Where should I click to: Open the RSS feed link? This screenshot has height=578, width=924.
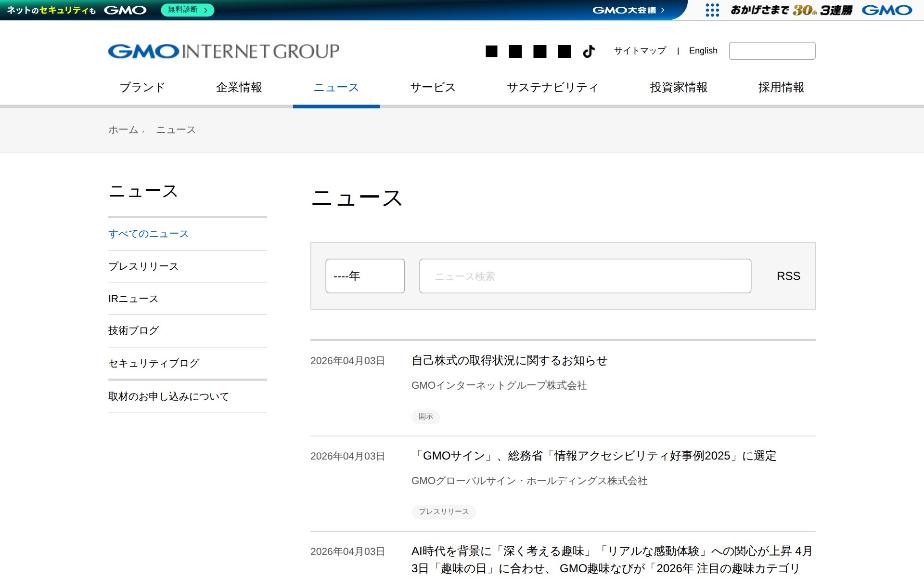[788, 276]
